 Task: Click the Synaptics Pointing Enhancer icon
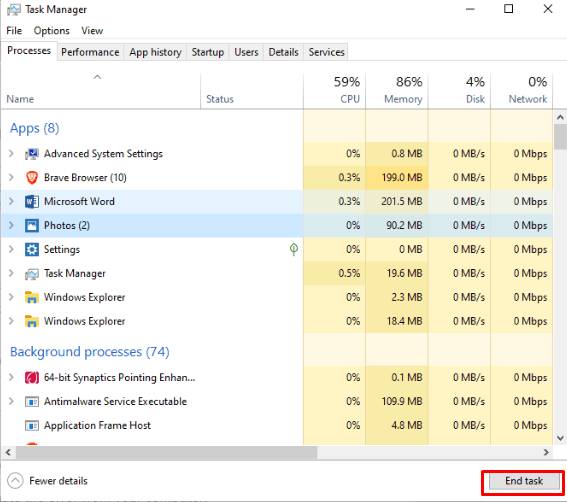pyautogui.click(x=31, y=378)
